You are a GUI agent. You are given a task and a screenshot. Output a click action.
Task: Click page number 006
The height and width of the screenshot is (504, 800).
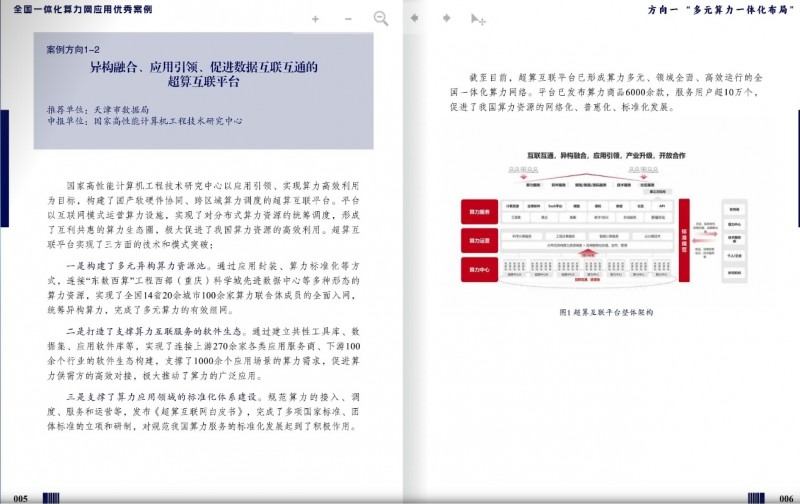786,498
